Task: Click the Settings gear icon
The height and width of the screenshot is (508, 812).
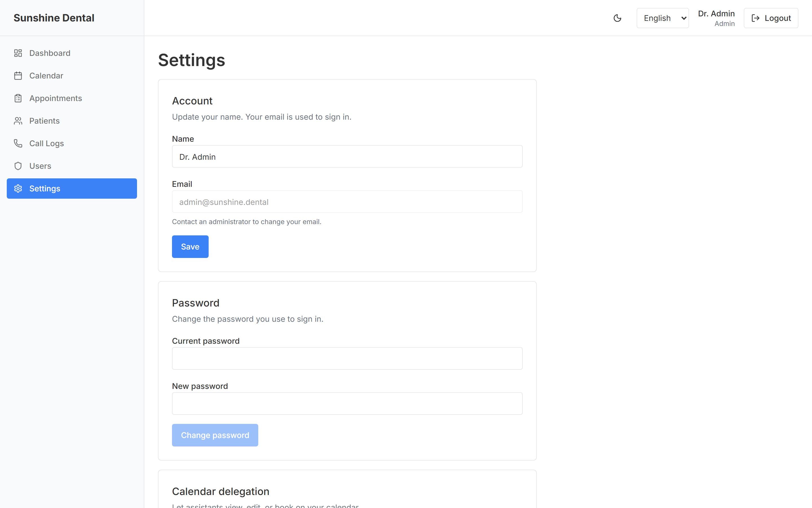Action: click(18, 189)
